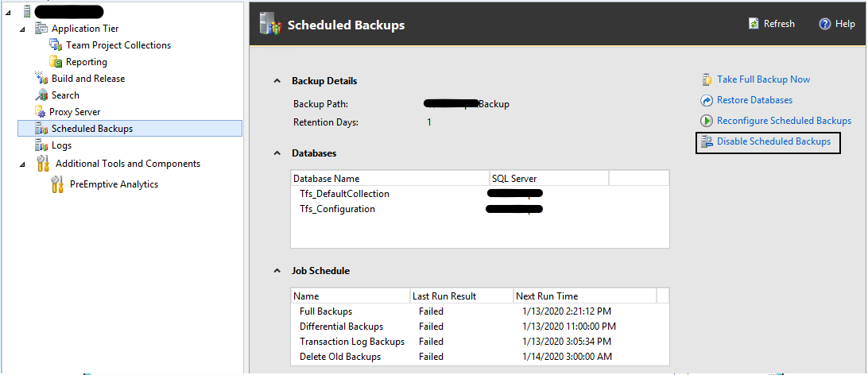Sort Job Schedule by Name column

click(351, 296)
